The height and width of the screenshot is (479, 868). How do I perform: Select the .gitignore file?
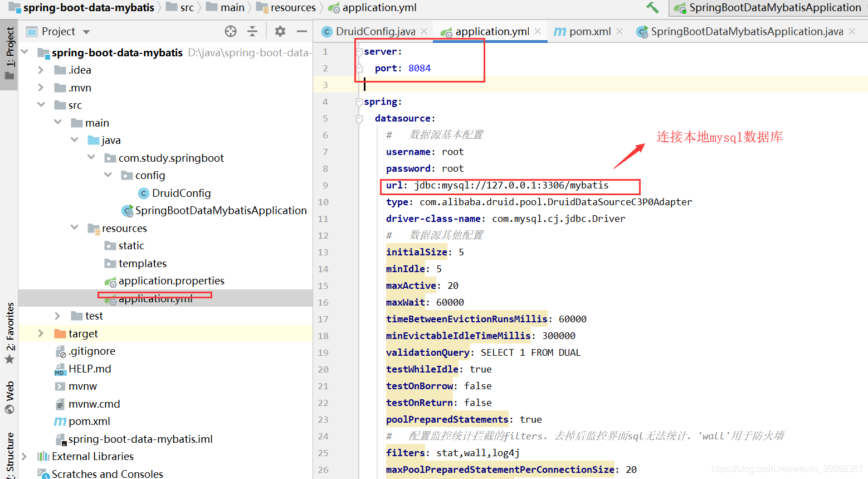coord(85,351)
